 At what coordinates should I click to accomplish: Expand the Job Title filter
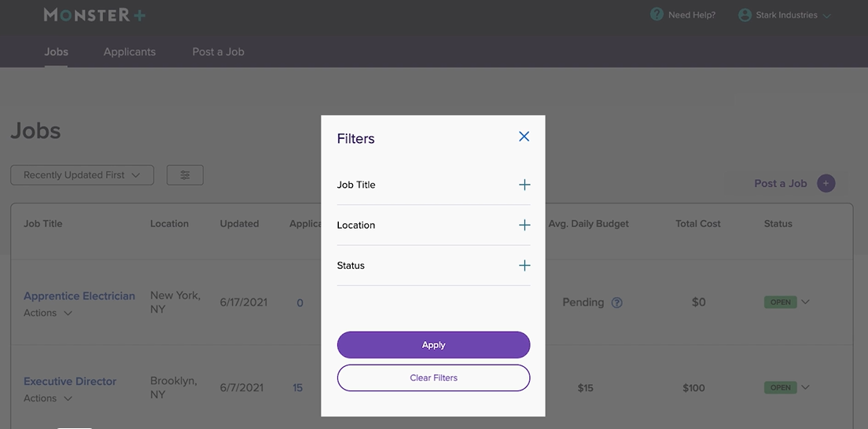[x=524, y=185]
